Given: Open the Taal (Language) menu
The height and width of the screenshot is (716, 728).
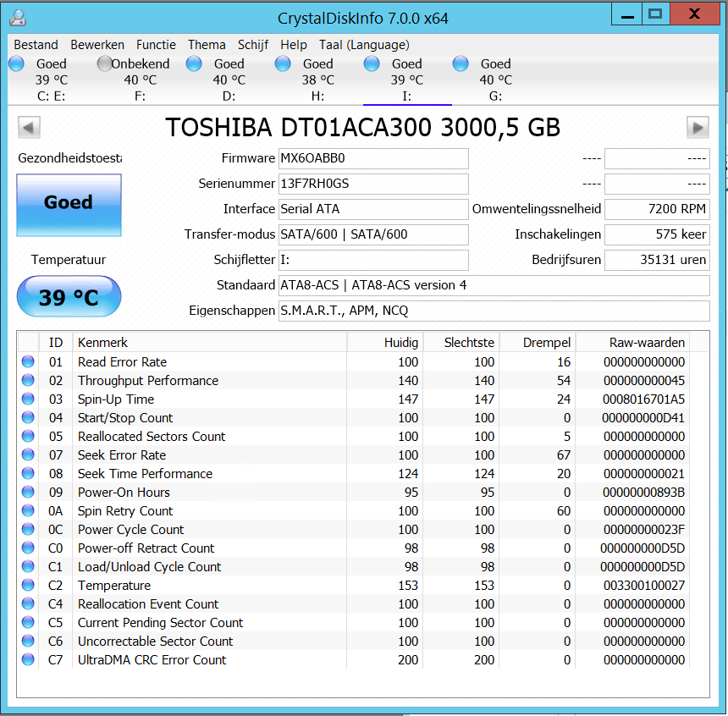Looking at the screenshot, I should [x=364, y=45].
